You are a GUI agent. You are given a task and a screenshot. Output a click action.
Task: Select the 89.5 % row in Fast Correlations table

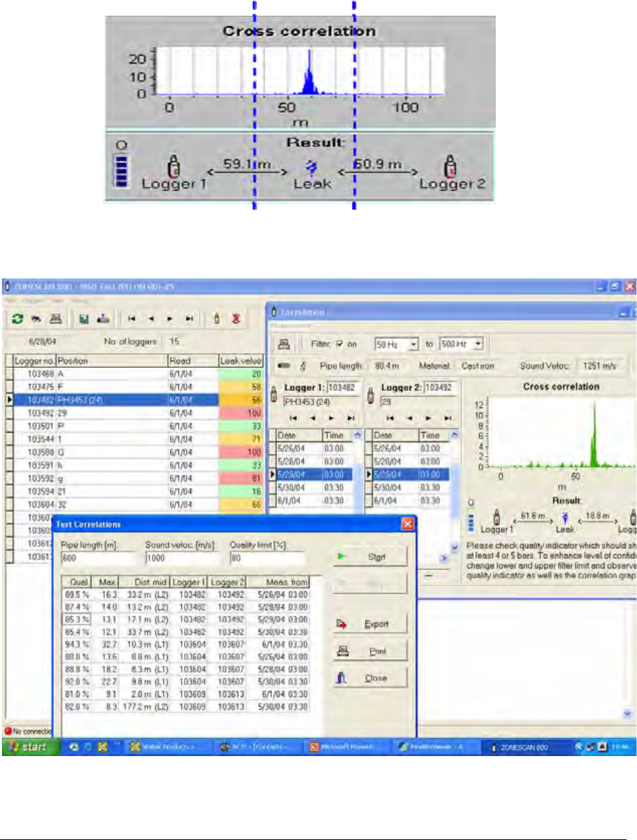pyautogui.click(x=186, y=594)
